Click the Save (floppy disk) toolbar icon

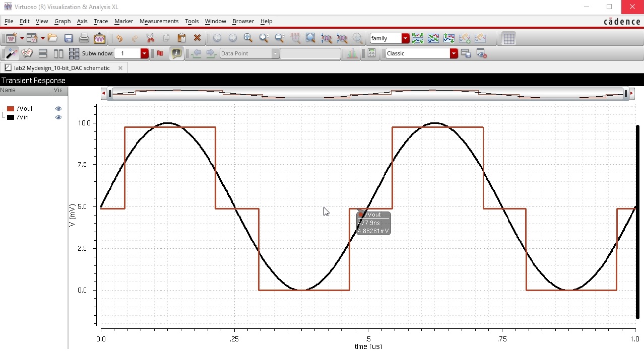pos(69,38)
